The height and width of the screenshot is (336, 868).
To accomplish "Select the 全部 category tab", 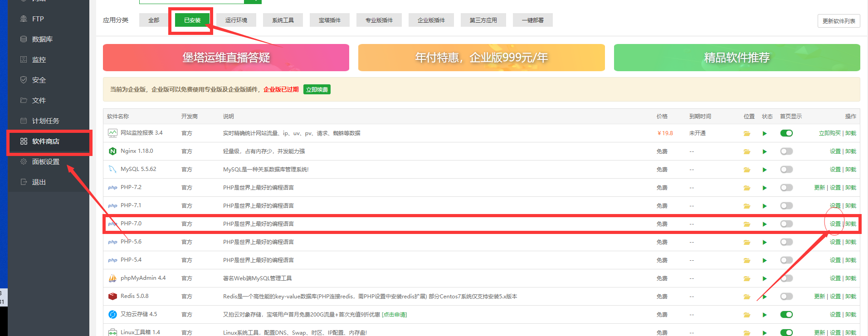I will point(154,20).
